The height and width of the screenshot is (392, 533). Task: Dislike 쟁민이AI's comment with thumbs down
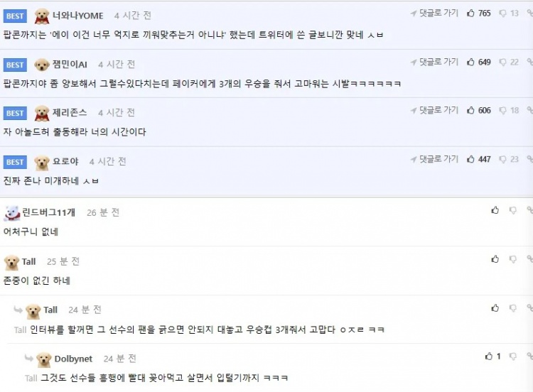coord(503,62)
